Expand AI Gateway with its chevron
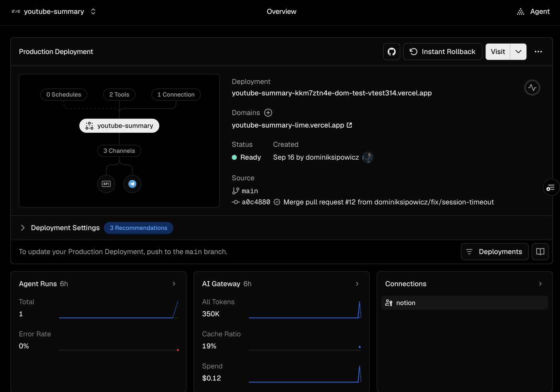560x392 pixels. tap(357, 284)
